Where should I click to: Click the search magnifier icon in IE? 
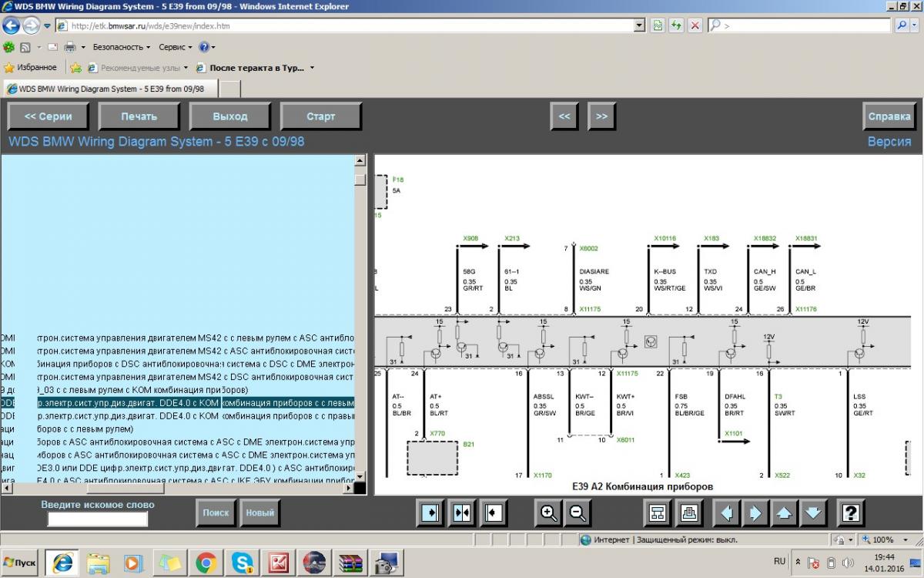point(902,25)
